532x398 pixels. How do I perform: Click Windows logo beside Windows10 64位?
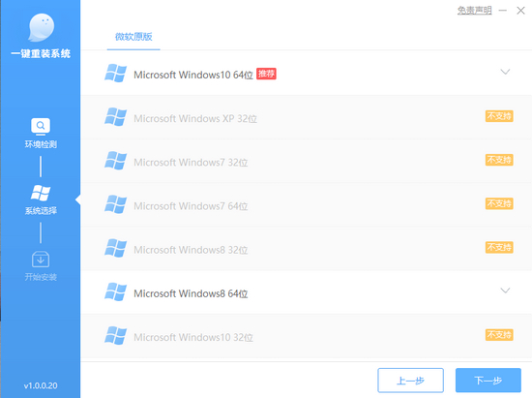click(116, 73)
